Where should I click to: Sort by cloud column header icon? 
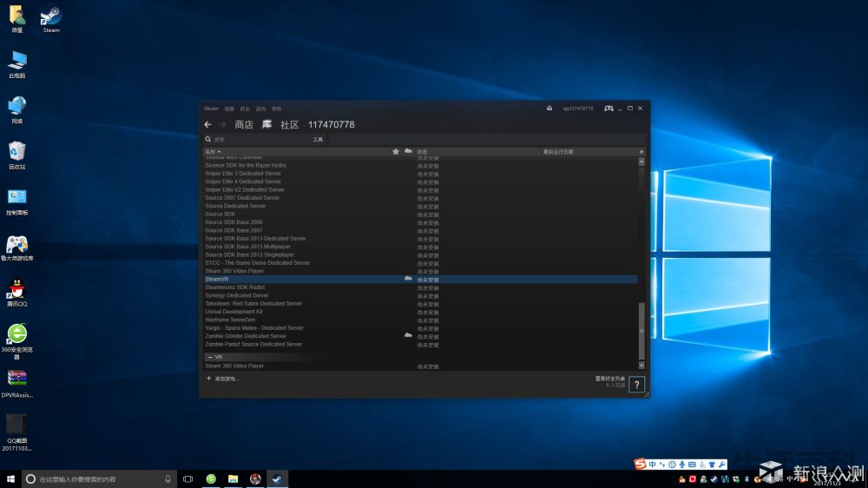[x=408, y=151]
